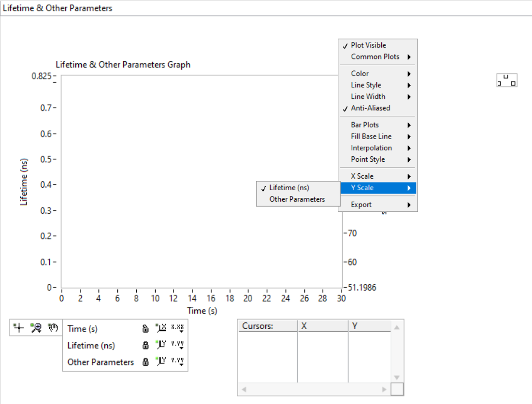Expand the Common Plots submenu
532x404 pixels.
pos(378,57)
